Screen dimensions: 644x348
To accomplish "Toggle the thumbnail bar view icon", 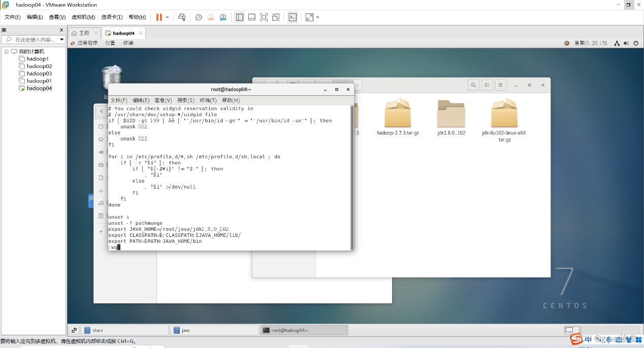I will point(251,17).
